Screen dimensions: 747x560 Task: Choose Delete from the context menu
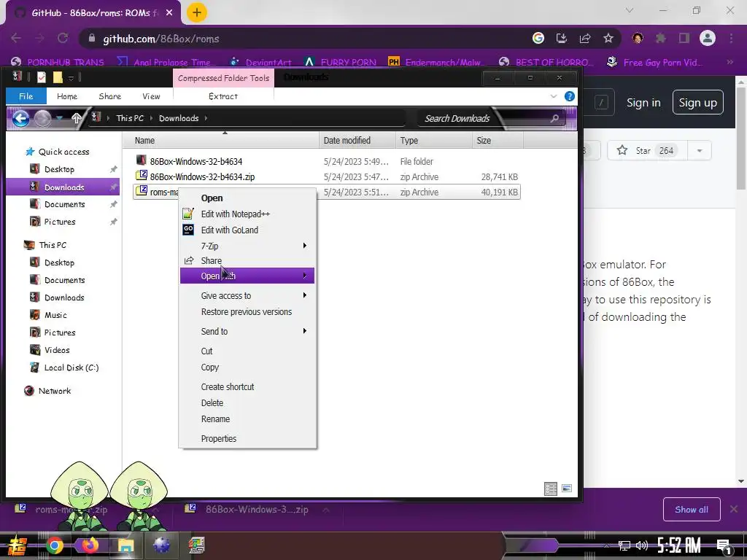247,402
